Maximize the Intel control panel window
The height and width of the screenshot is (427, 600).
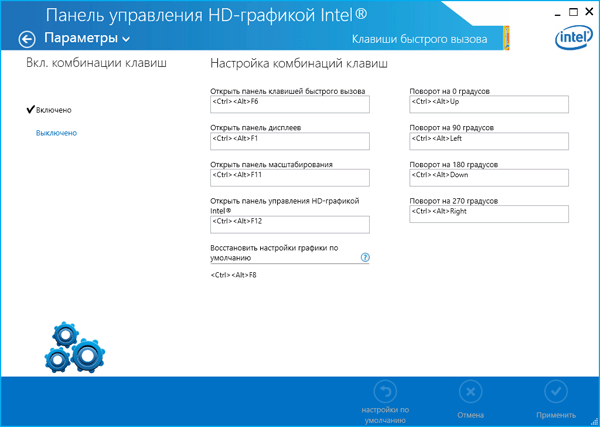pyautogui.click(x=573, y=12)
